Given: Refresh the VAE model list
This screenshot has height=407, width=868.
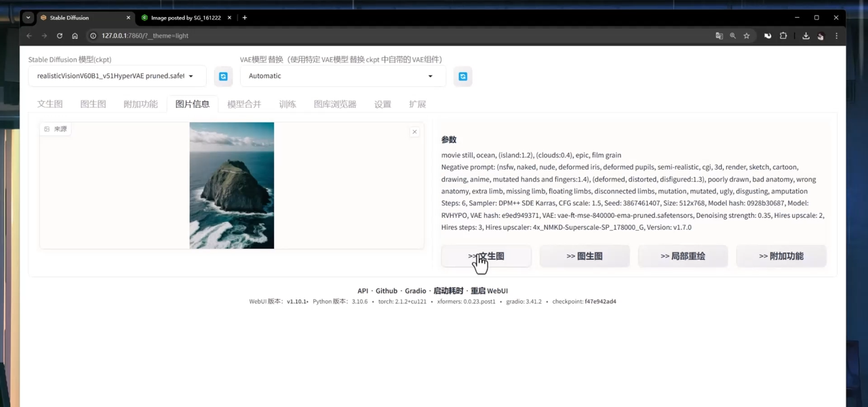Looking at the screenshot, I should pyautogui.click(x=462, y=77).
